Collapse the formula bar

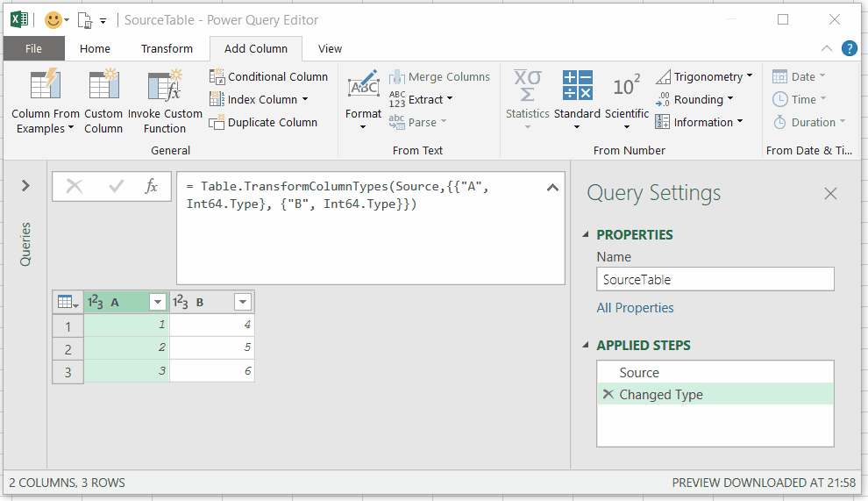coord(552,187)
